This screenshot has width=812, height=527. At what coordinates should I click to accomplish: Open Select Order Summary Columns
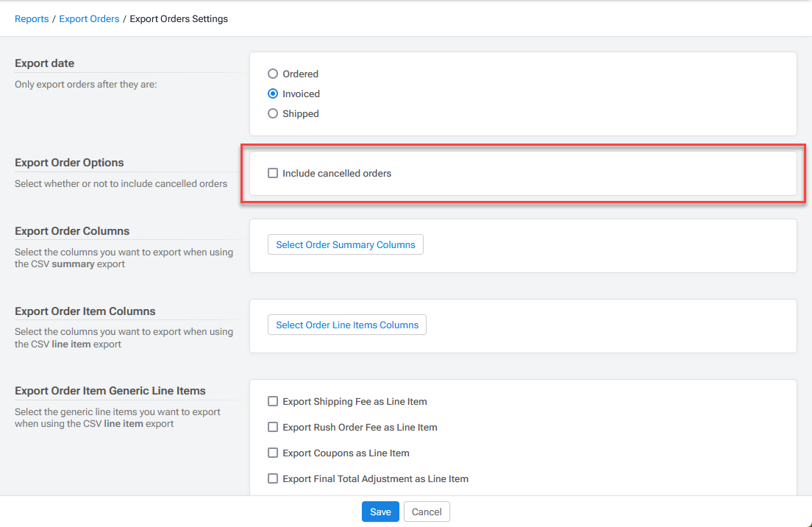point(346,244)
